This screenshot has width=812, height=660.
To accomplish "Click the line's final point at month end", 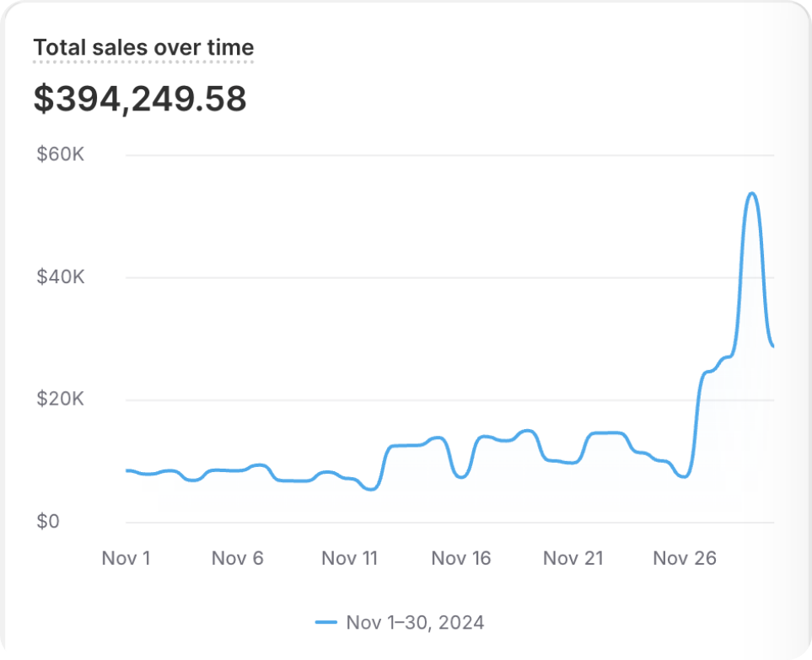I will 772,346.
